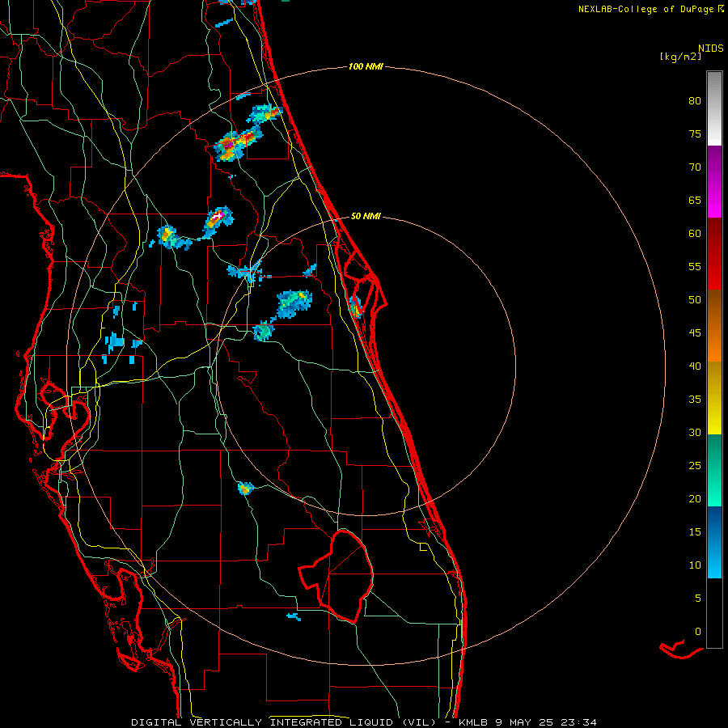Click the scale value 15
Viewport: 728px width, 728px height.
click(x=695, y=532)
